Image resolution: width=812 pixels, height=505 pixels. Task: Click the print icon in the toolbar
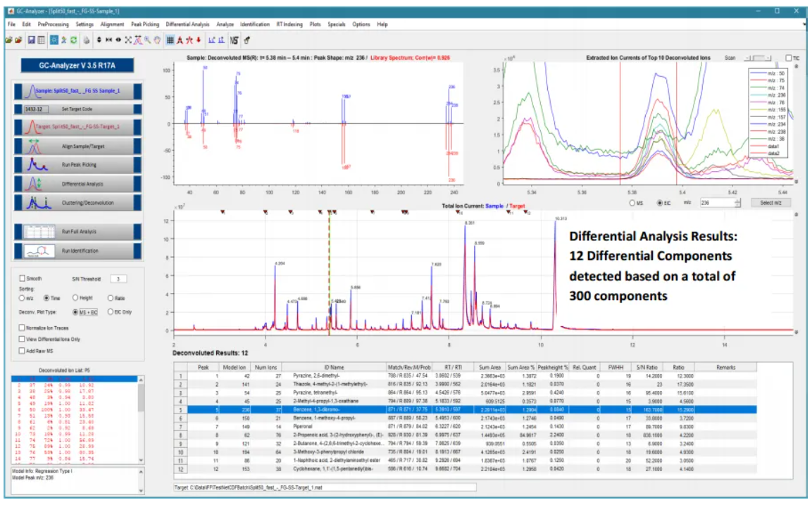click(x=87, y=40)
